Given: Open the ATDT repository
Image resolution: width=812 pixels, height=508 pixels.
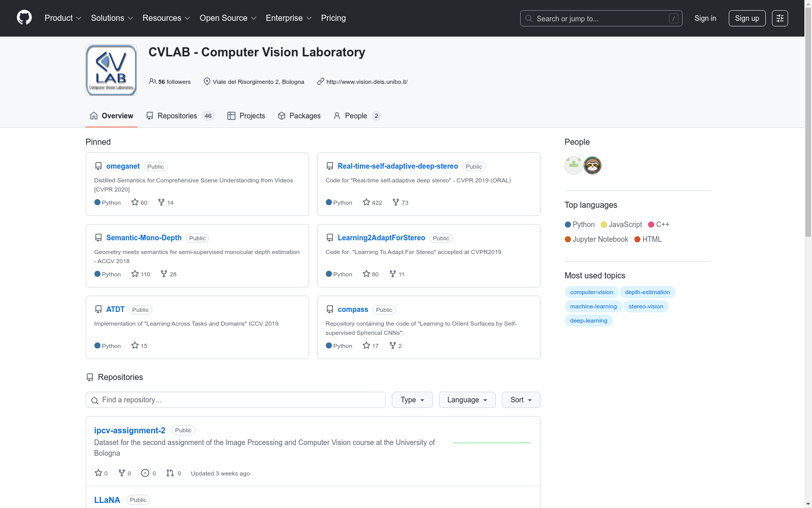Looking at the screenshot, I should click(115, 309).
